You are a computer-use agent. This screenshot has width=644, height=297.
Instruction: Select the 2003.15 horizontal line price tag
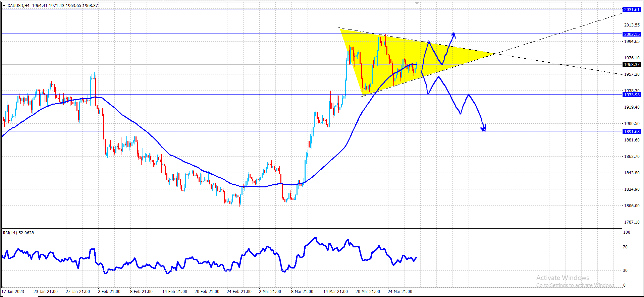pyautogui.click(x=632, y=34)
